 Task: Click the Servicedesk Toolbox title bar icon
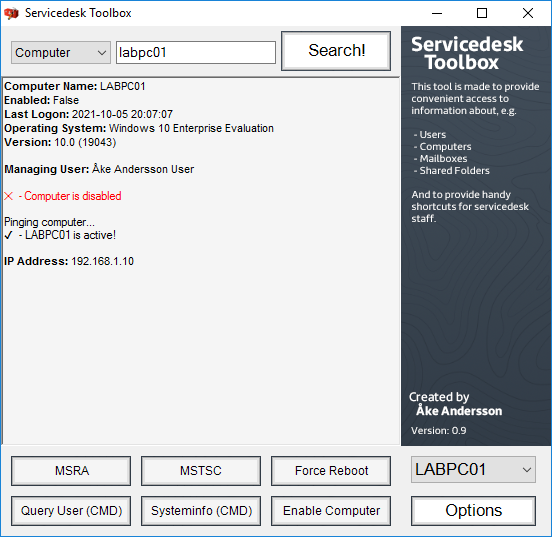pyautogui.click(x=11, y=13)
